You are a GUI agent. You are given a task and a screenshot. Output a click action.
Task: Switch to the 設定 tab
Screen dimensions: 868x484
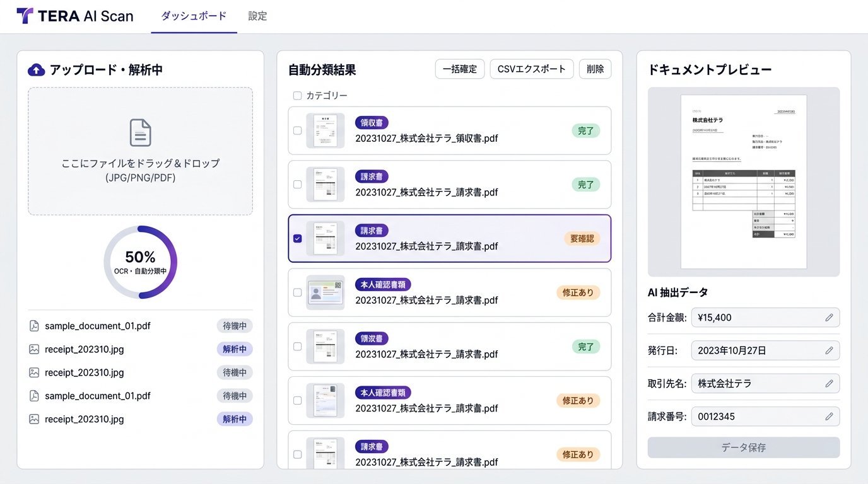pyautogui.click(x=257, y=17)
